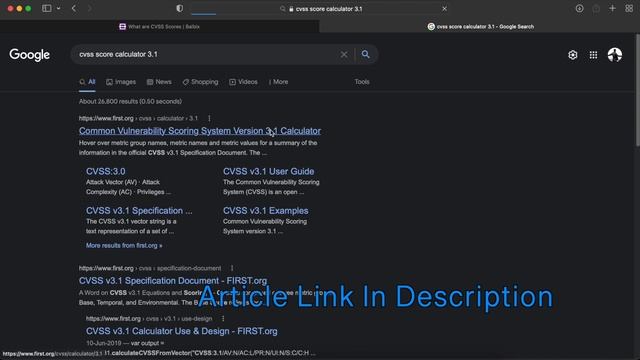Open options menu beside use-design URL
Image resolution: width=640 pixels, height=360 pixels.
click(223, 318)
